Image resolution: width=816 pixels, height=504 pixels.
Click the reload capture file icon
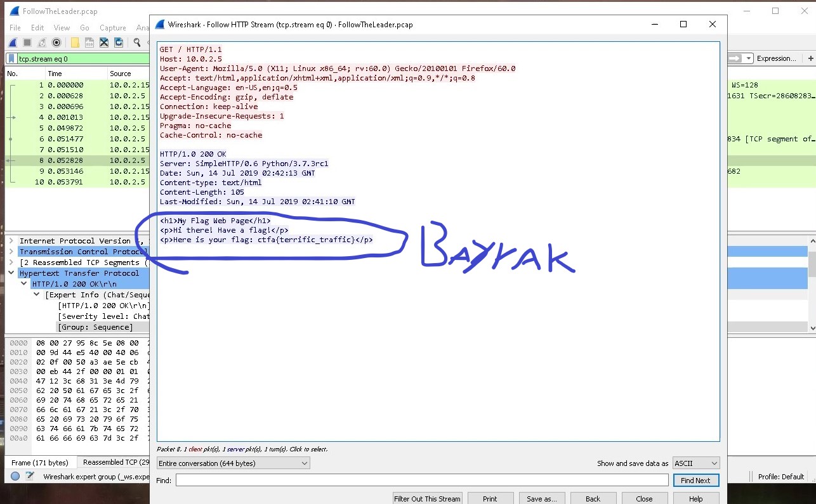point(119,42)
